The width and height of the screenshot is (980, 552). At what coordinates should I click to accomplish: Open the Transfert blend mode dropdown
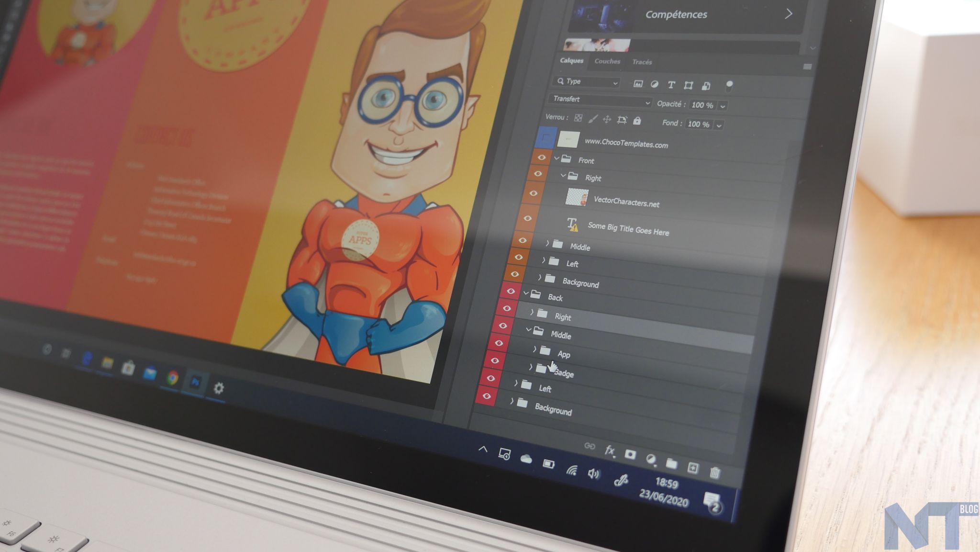point(600,101)
